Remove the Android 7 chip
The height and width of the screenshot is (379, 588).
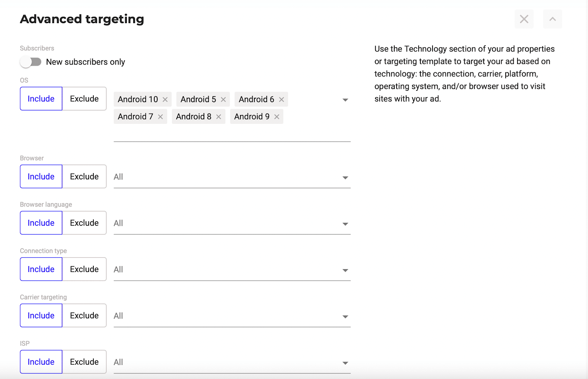pyautogui.click(x=160, y=117)
